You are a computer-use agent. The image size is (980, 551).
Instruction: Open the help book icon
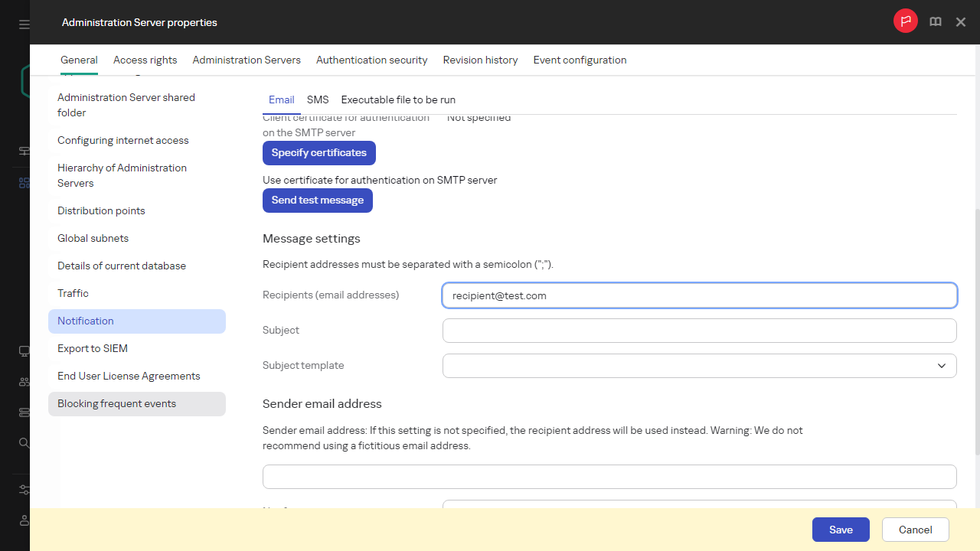(x=935, y=22)
